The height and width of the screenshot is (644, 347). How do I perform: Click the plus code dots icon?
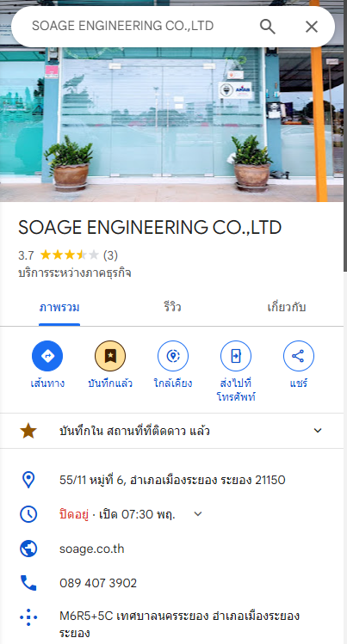click(28, 616)
